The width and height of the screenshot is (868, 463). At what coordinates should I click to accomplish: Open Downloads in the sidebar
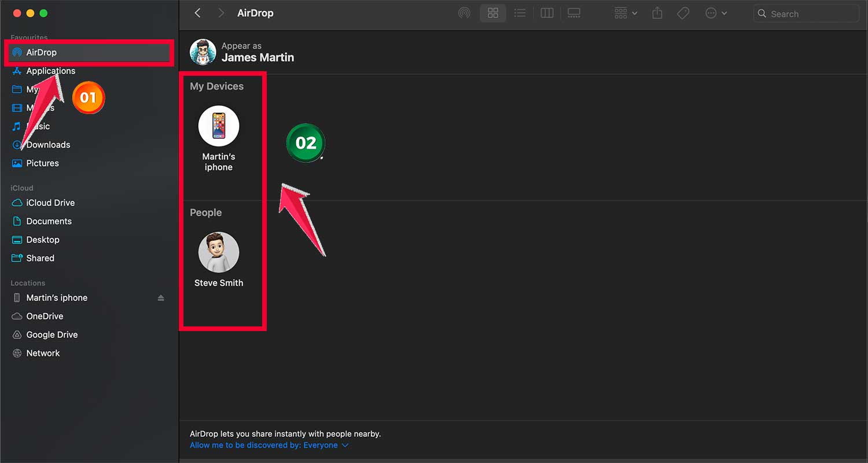[x=48, y=145]
